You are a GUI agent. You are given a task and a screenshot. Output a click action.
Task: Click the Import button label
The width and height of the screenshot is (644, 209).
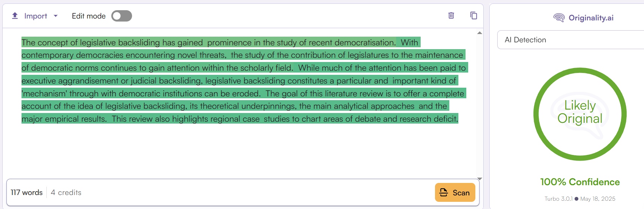[36, 16]
